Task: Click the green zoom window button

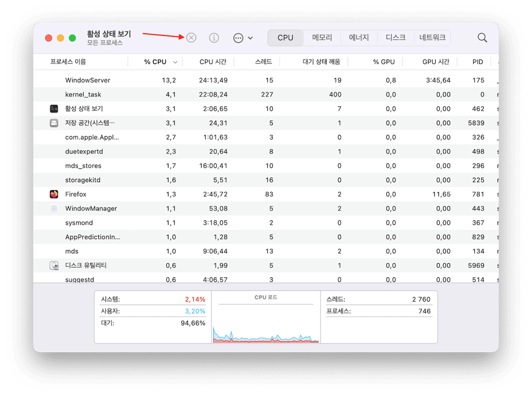Action: [72, 38]
